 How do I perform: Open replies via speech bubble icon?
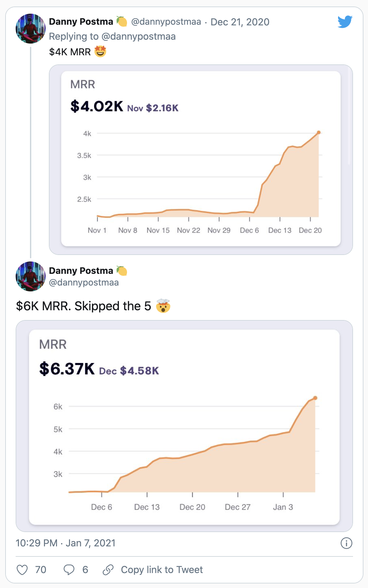tap(69, 570)
